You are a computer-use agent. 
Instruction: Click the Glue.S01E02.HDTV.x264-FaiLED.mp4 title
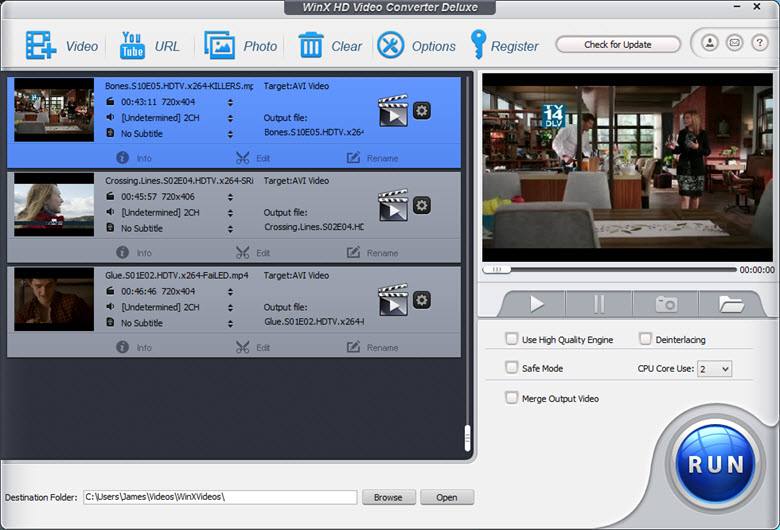click(177, 275)
